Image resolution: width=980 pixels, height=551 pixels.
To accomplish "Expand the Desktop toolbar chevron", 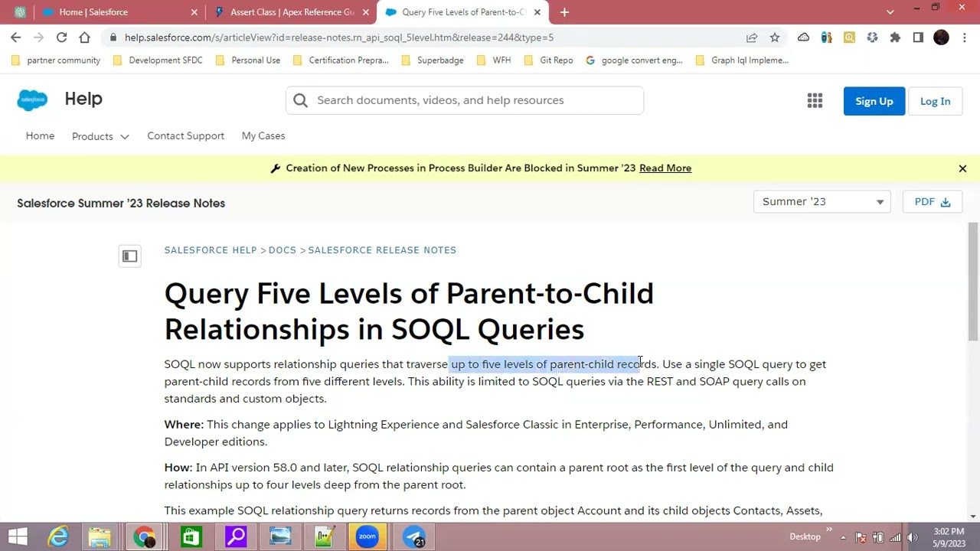I will click(x=828, y=530).
